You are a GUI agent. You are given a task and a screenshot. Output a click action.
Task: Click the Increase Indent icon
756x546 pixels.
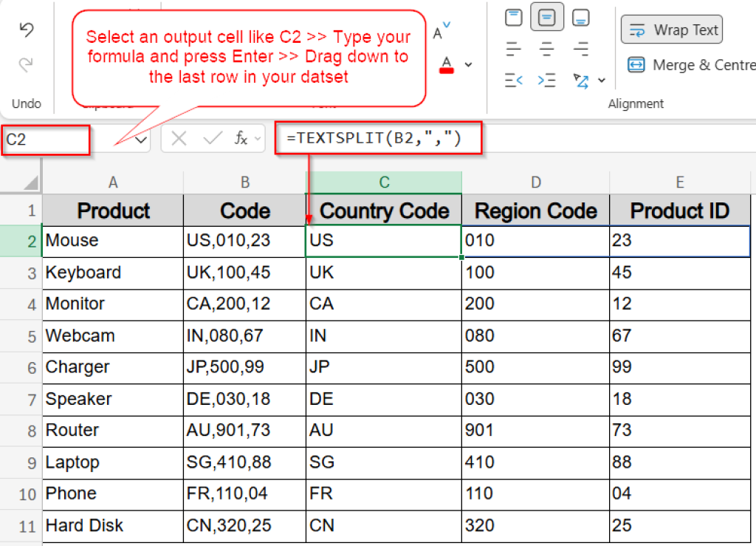[x=547, y=80]
